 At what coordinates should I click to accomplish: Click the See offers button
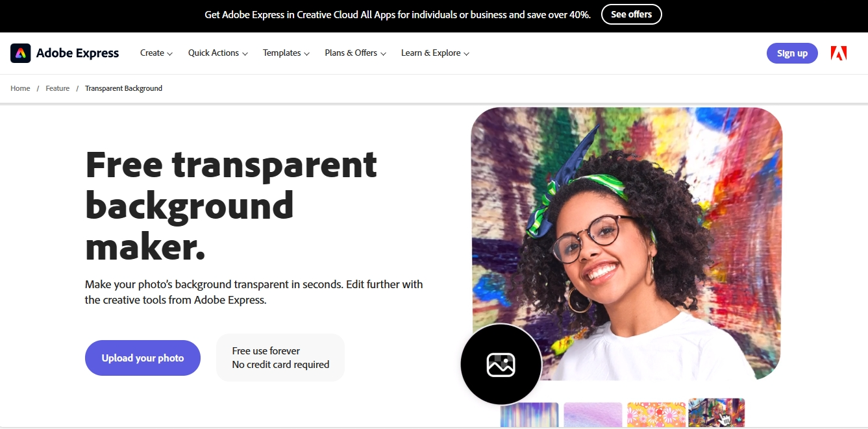click(x=631, y=14)
